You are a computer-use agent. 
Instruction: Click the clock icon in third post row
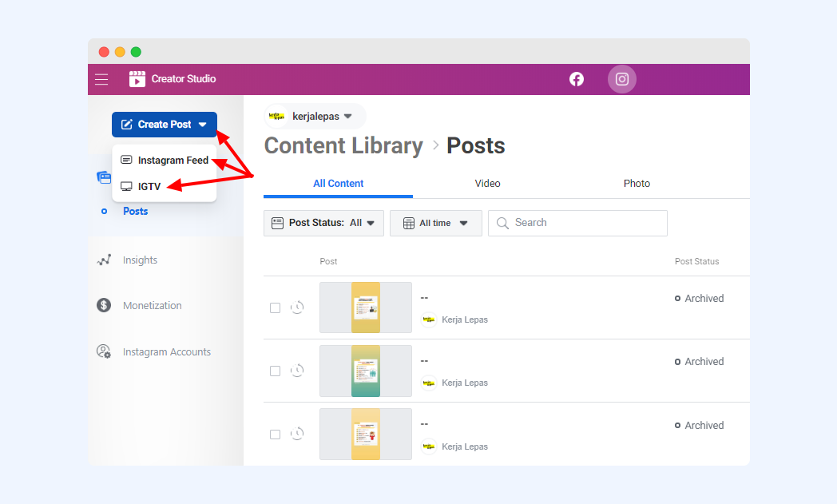click(297, 434)
